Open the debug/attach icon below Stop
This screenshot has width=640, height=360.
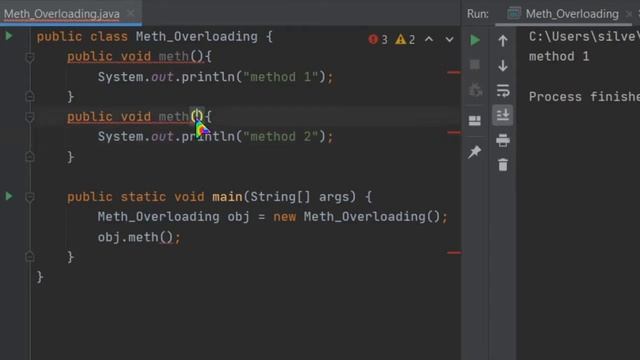pyautogui.click(x=475, y=89)
